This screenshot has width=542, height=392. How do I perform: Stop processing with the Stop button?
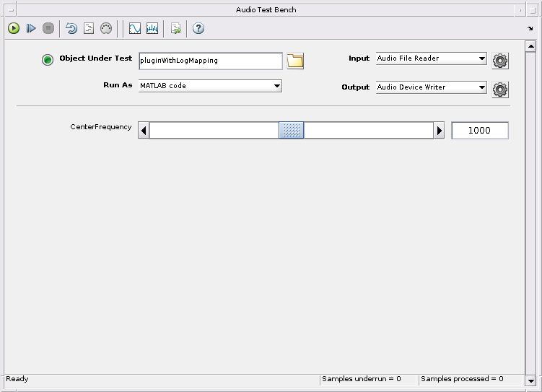tap(48, 28)
